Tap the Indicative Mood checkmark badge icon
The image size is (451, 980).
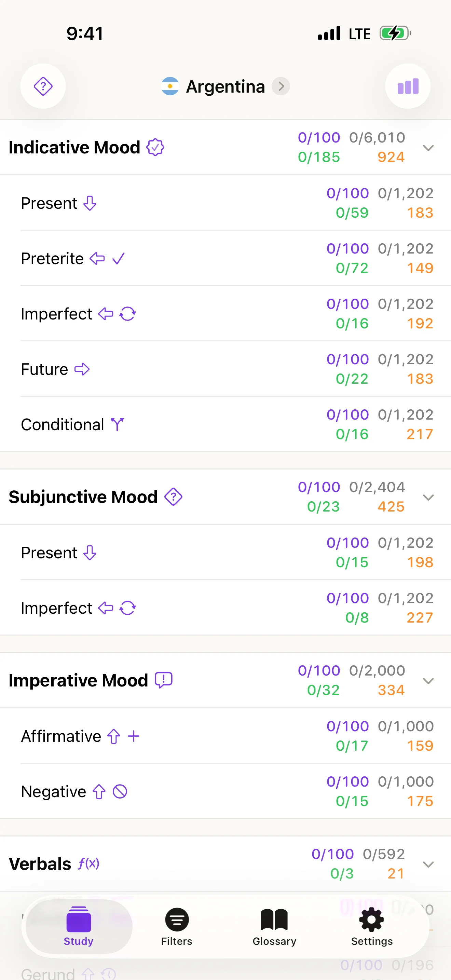pyautogui.click(x=155, y=147)
